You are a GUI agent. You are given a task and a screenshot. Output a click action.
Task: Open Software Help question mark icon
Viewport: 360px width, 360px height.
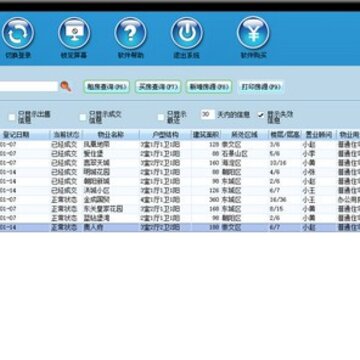130,33
